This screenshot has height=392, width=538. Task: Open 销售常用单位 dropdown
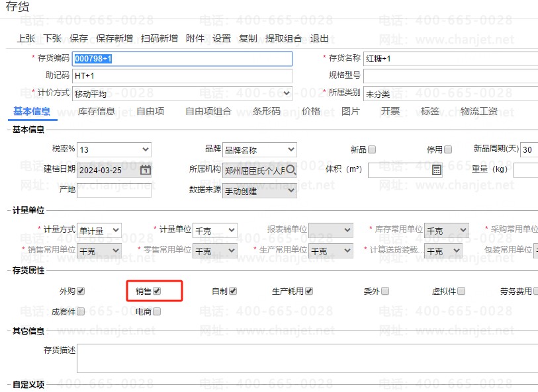tap(99, 251)
